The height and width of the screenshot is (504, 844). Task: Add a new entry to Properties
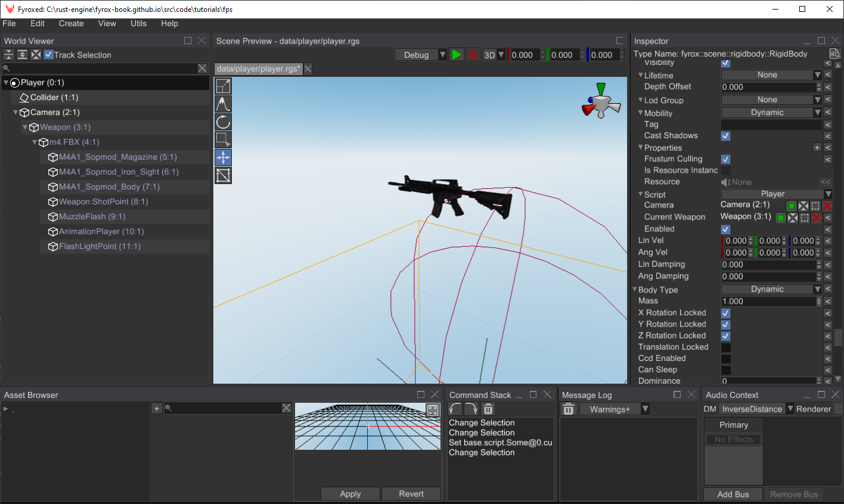tap(817, 147)
